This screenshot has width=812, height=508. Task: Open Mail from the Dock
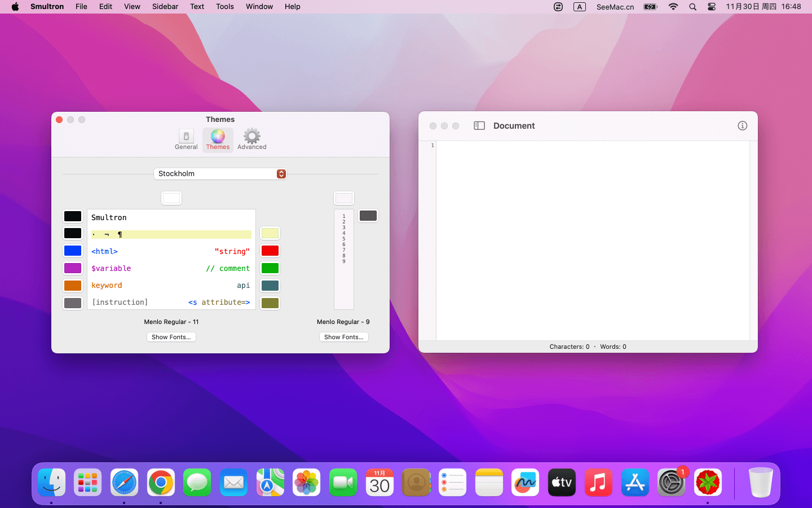(x=233, y=483)
